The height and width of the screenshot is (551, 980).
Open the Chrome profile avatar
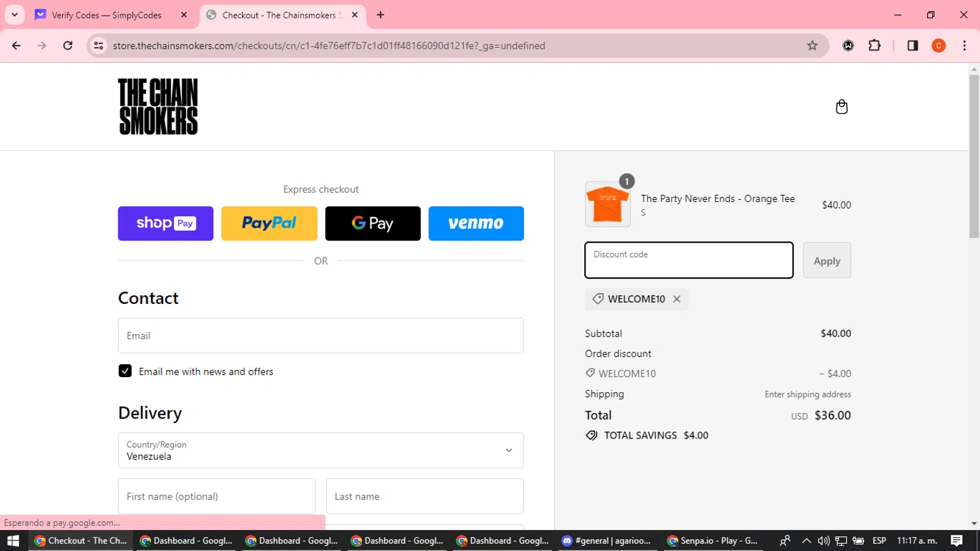click(939, 46)
